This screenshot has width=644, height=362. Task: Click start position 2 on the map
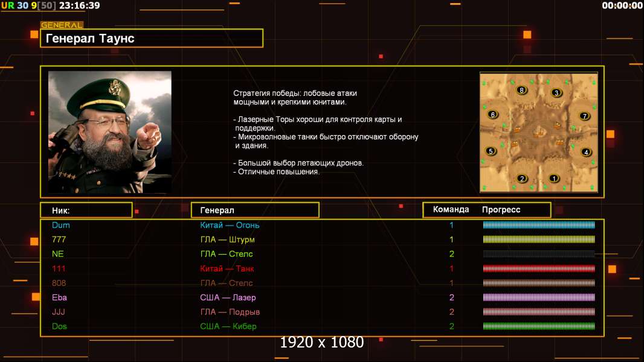(x=522, y=179)
